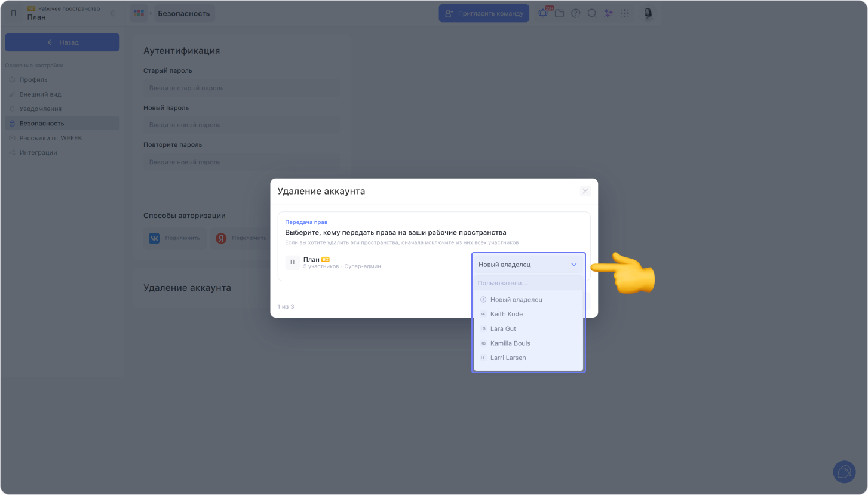868x495 pixels.
Task: Click the Старый пароль input field
Action: tap(241, 88)
